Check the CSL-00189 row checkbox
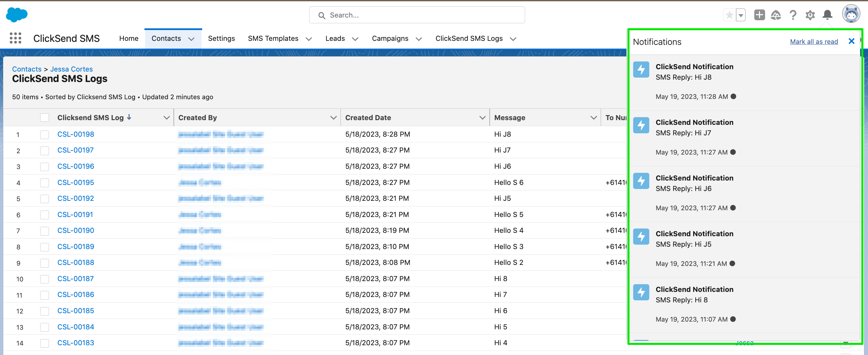 45,247
